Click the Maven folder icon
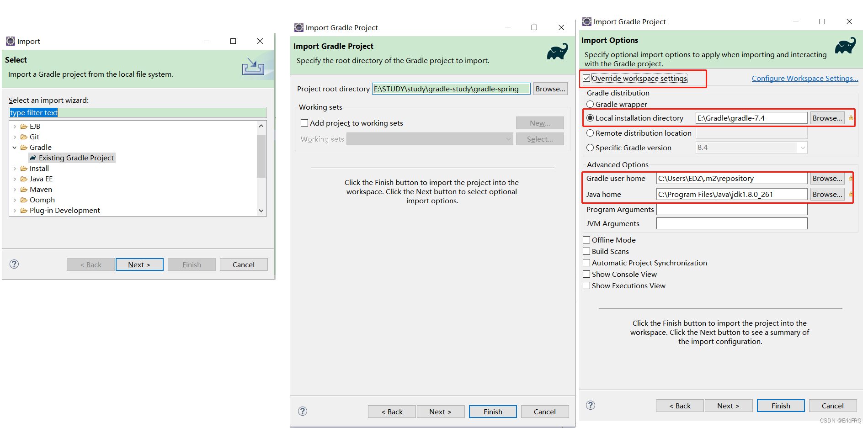The height and width of the screenshot is (428, 868). click(x=24, y=190)
